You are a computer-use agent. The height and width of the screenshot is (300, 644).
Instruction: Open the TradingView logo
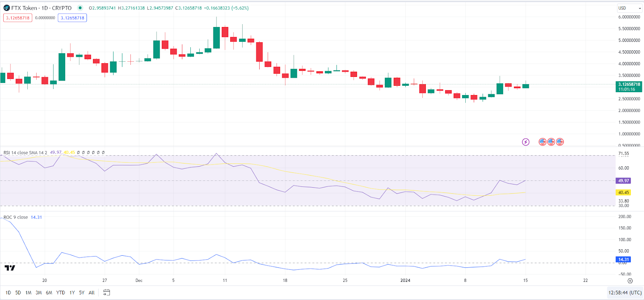(x=10, y=268)
